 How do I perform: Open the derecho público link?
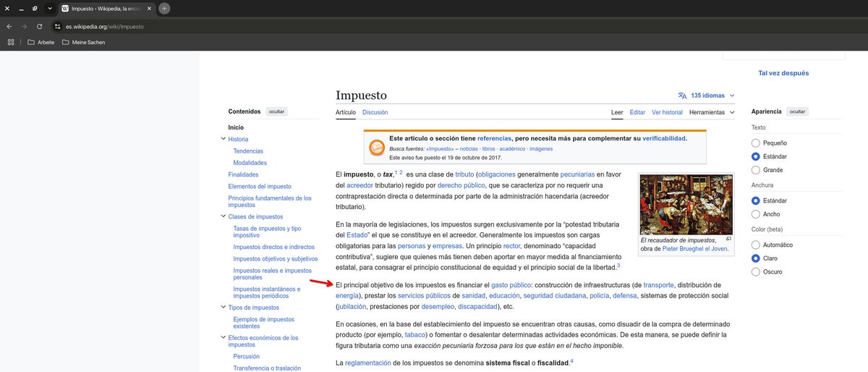(x=461, y=185)
